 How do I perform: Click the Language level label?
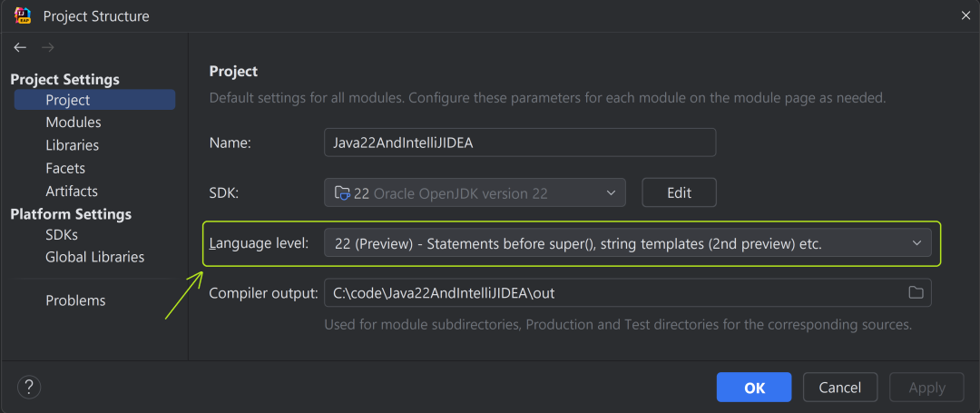(x=260, y=243)
